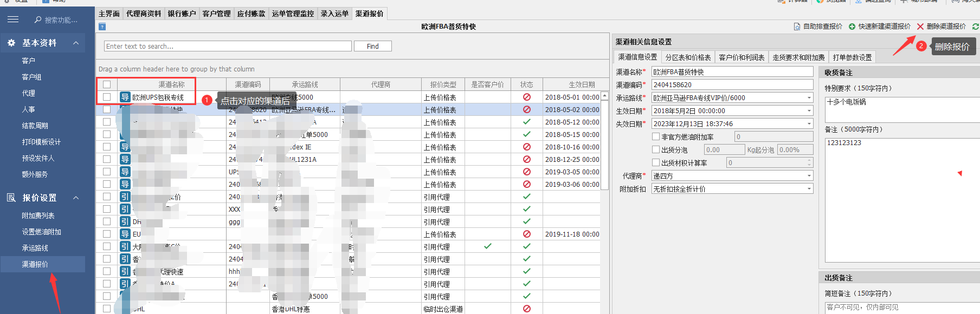Click the green plus quick-create quote icon

(x=852, y=27)
